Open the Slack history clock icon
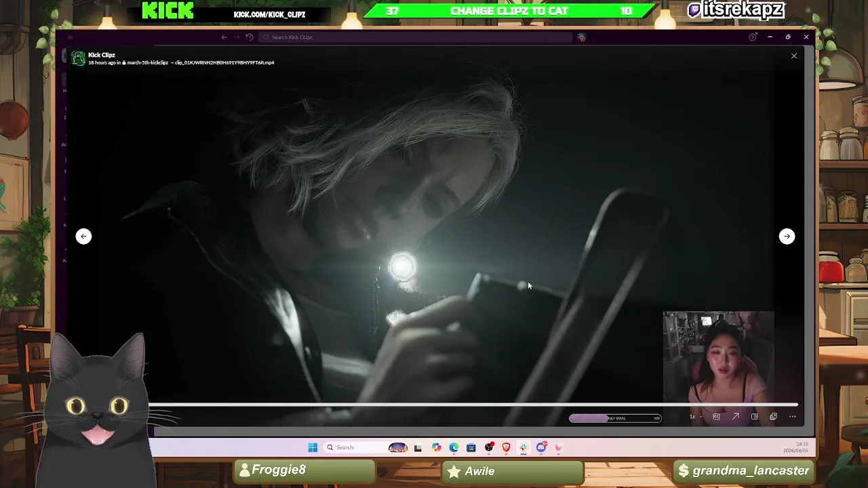Screen dimensions: 868x488 point(250,37)
